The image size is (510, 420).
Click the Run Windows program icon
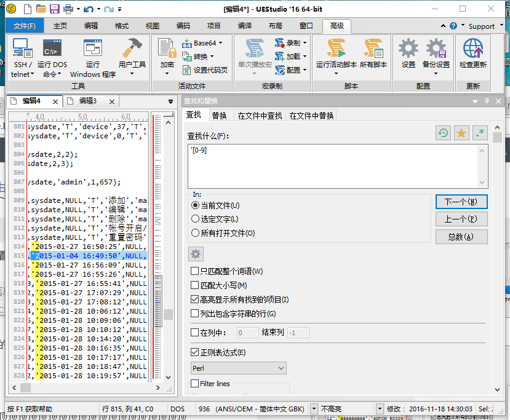click(x=93, y=48)
